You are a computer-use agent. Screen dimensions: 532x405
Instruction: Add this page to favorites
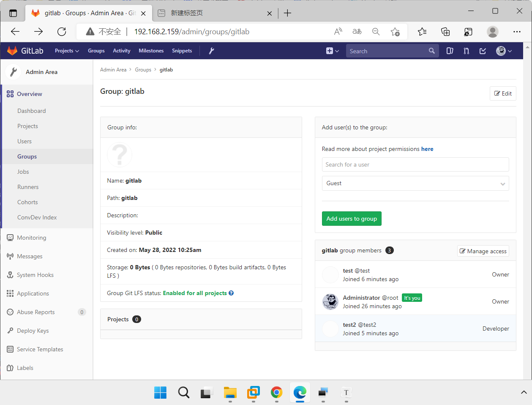pos(395,32)
